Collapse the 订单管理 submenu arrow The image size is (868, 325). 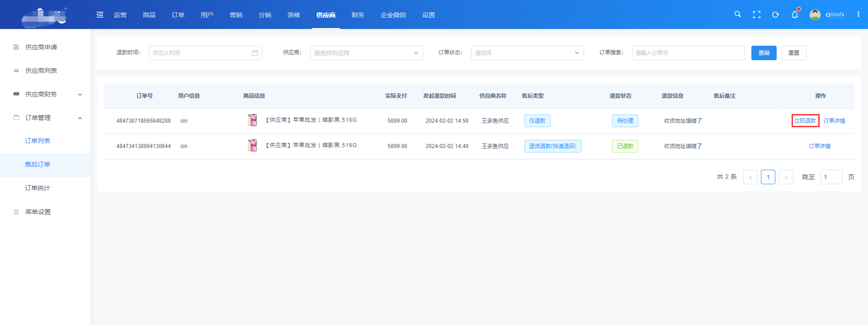80,118
